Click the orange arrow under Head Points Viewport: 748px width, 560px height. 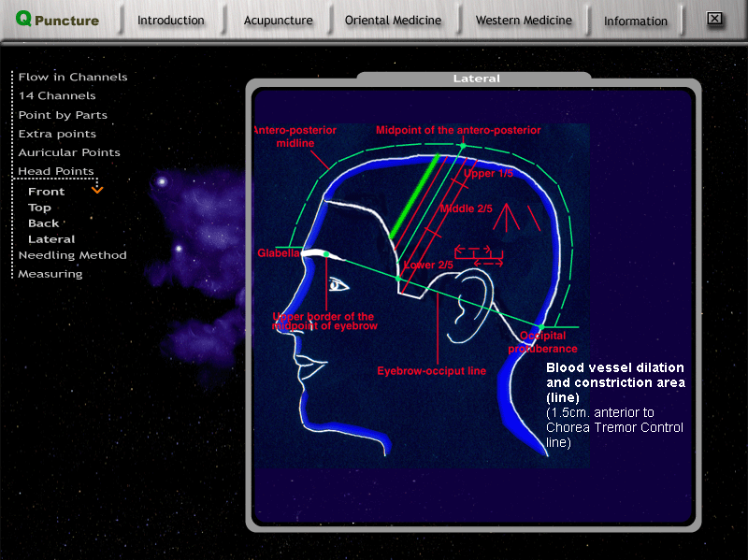pyautogui.click(x=97, y=190)
